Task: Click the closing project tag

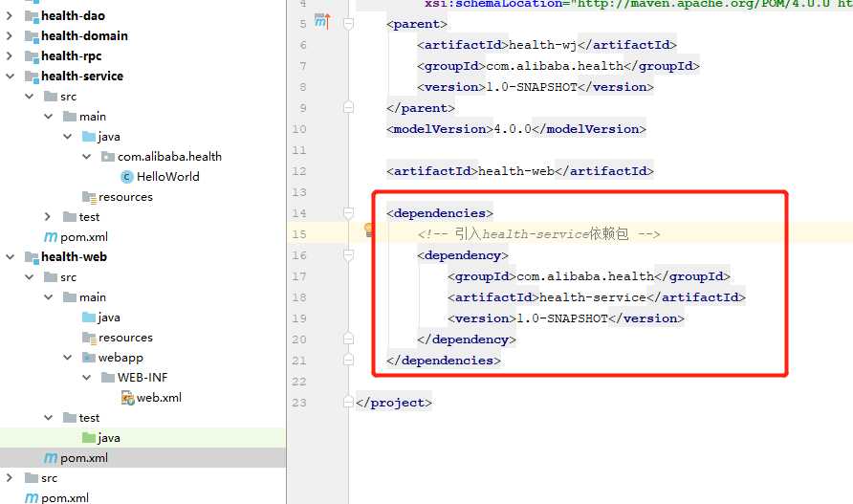Action: click(x=394, y=403)
